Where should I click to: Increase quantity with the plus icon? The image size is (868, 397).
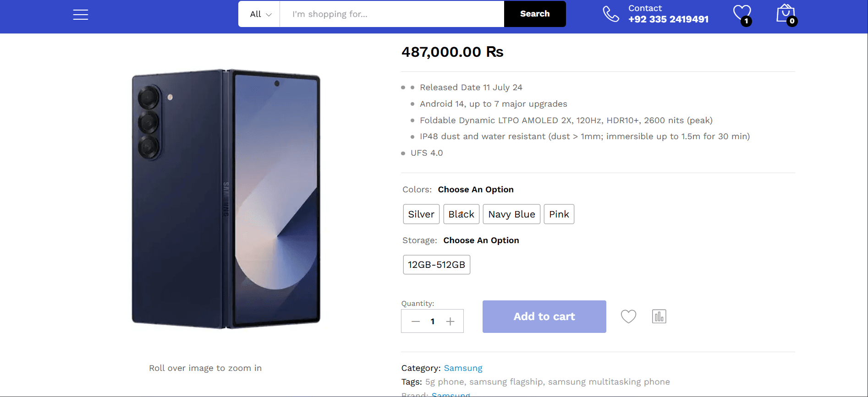(x=450, y=321)
